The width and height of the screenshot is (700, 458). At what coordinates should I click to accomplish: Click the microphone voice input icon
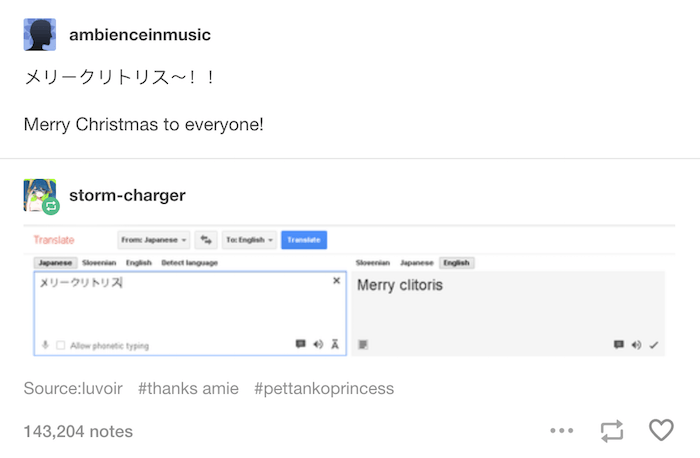pos(45,345)
